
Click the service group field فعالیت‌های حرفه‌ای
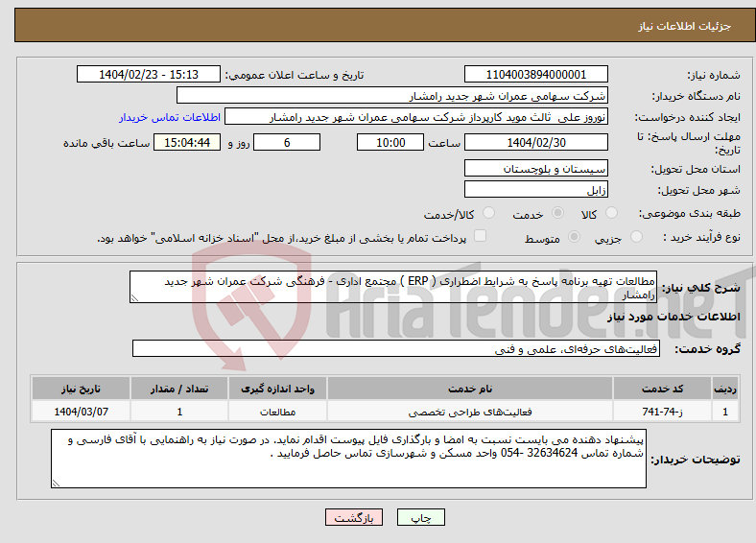396,348
